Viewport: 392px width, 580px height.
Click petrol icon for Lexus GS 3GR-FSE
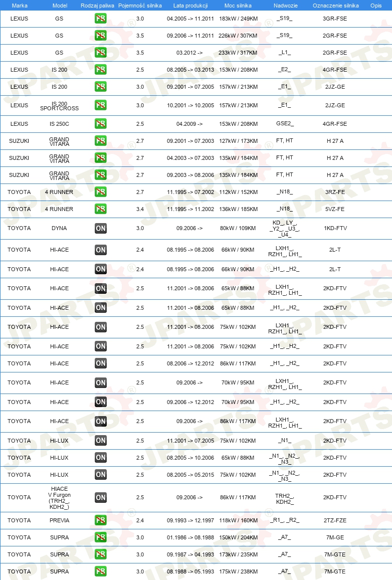(101, 19)
